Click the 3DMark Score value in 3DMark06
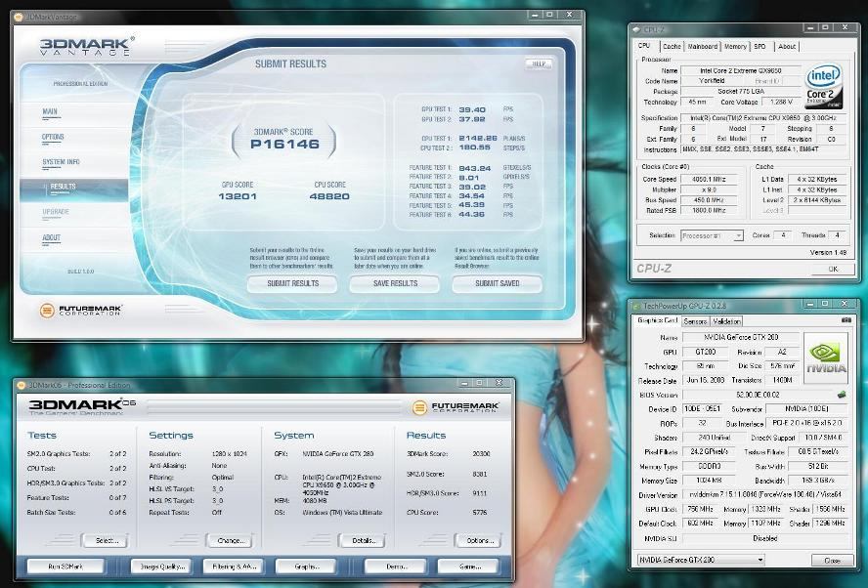The height and width of the screenshot is (588, 868). (481, 453)
